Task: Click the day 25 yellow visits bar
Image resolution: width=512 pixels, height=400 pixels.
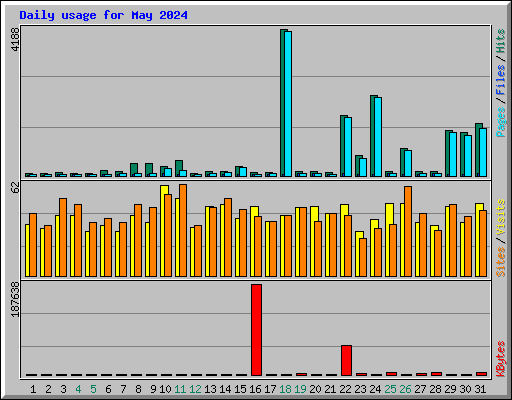Action: click(x=388, y=240)
